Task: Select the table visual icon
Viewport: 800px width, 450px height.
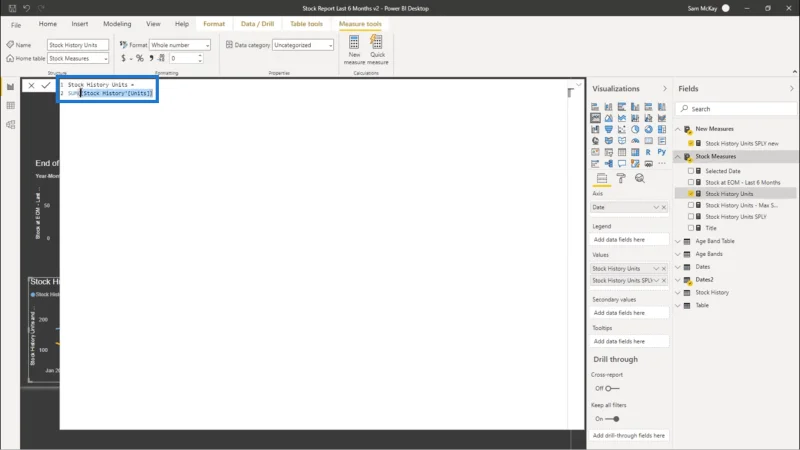Action: pyautogui.click(x=621, y=152)
